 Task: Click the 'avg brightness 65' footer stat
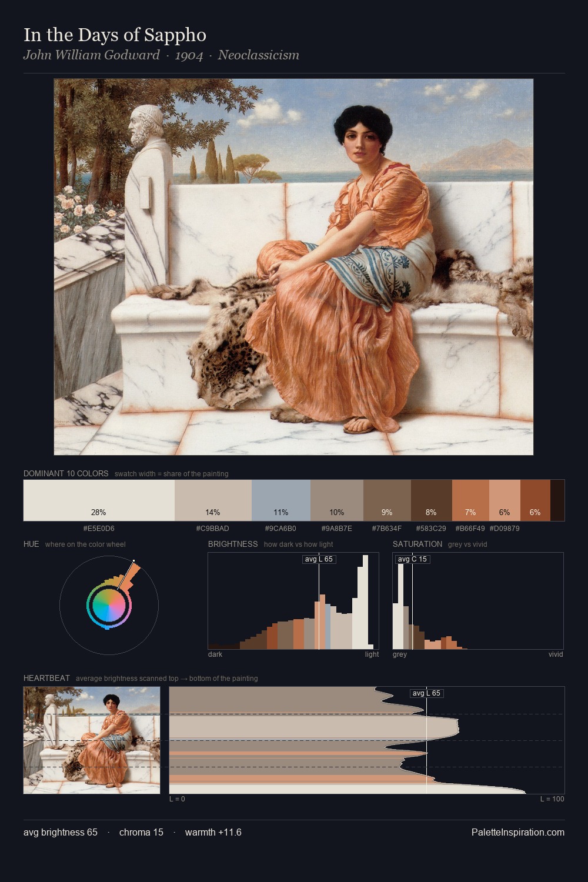[x=61, y=832]
